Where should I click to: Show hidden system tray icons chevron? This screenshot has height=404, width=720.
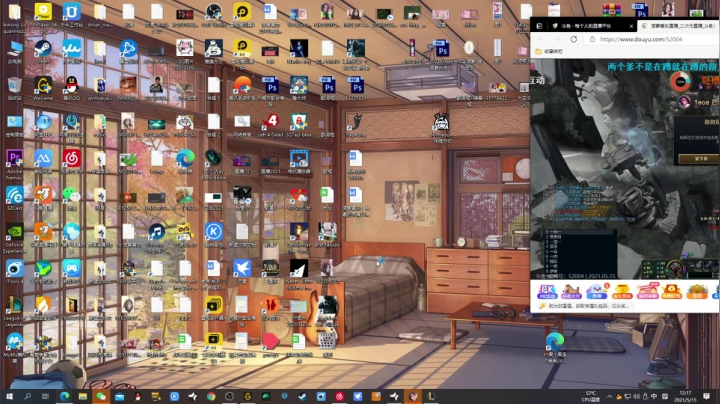609,396
